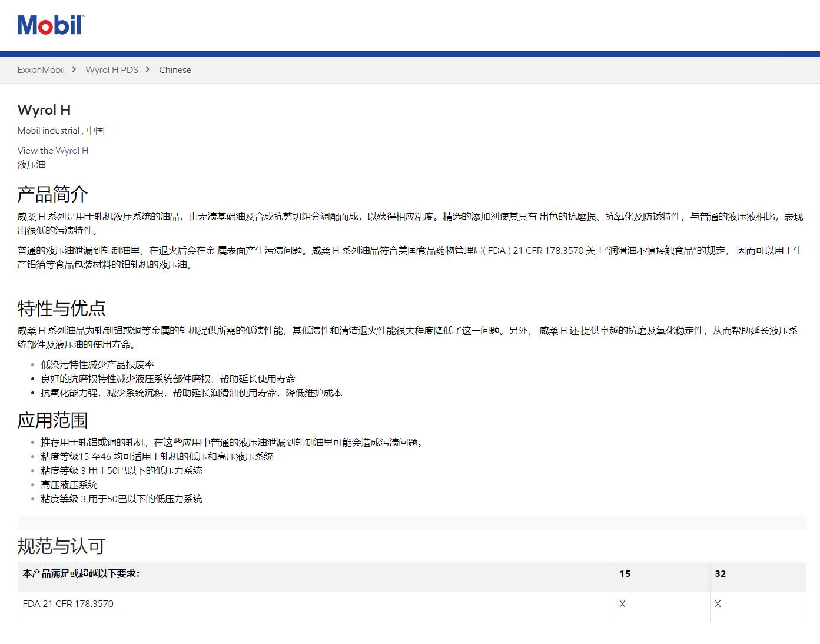Click the breadcrumb chevron after ExxonMobil
The width and height of the screenshot is (820, 644).
74,69
